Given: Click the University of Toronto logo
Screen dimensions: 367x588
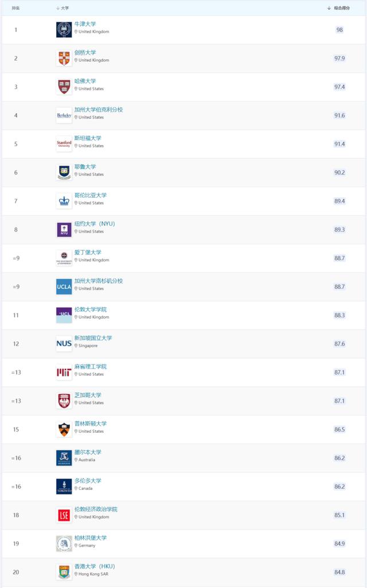Looking at the screenshot, I should [64, 487].
